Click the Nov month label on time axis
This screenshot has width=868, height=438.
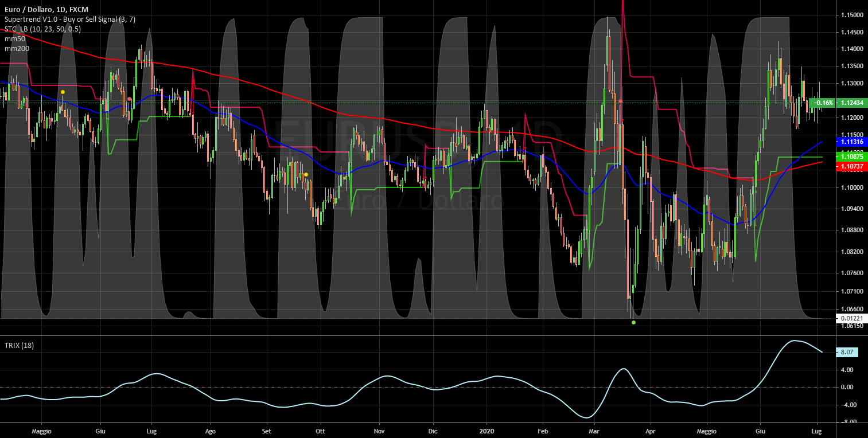pos(379,430)
